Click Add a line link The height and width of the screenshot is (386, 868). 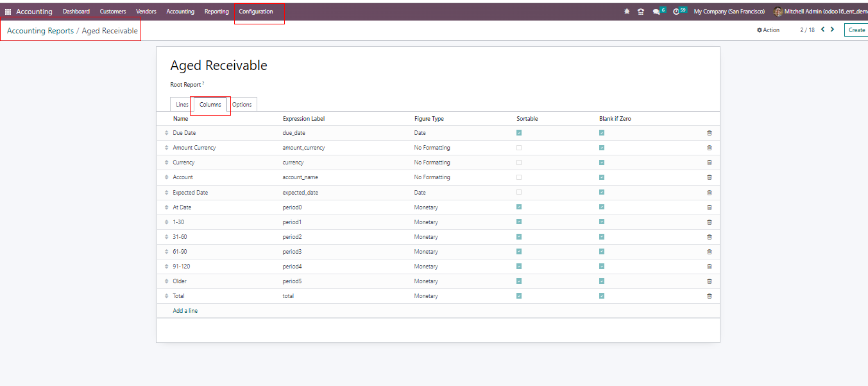pos(185,311)
